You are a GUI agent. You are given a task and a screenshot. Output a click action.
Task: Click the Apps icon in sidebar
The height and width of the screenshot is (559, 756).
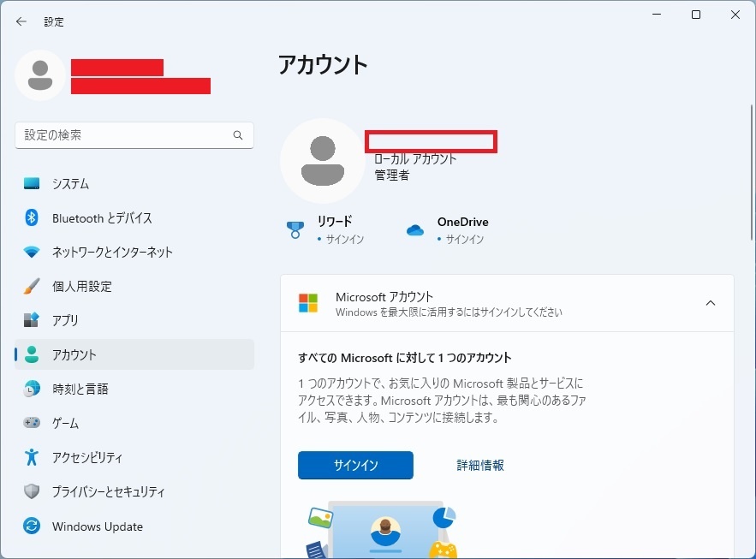[32, 320]
